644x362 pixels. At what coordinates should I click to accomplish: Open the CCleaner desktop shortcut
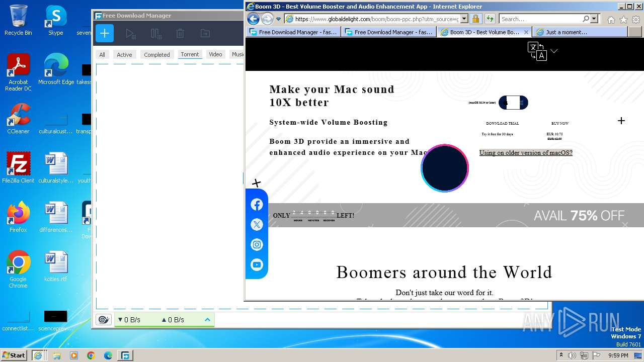(x=18, y=119)
